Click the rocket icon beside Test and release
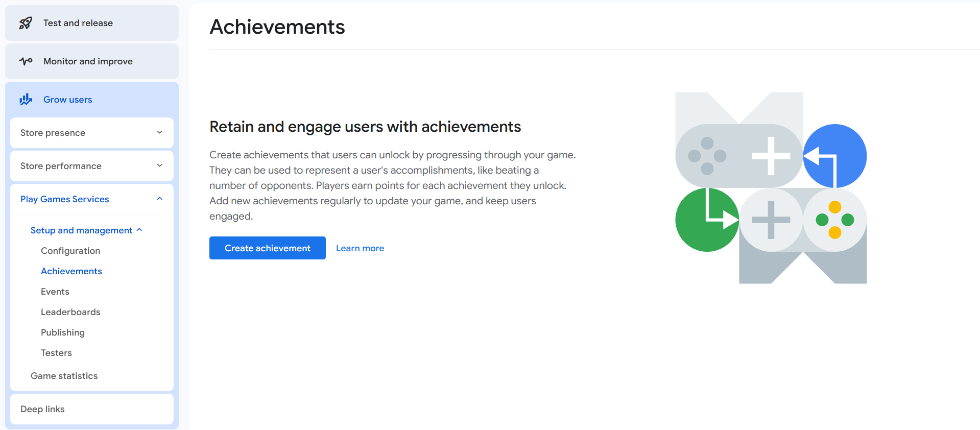 (26, 23)
